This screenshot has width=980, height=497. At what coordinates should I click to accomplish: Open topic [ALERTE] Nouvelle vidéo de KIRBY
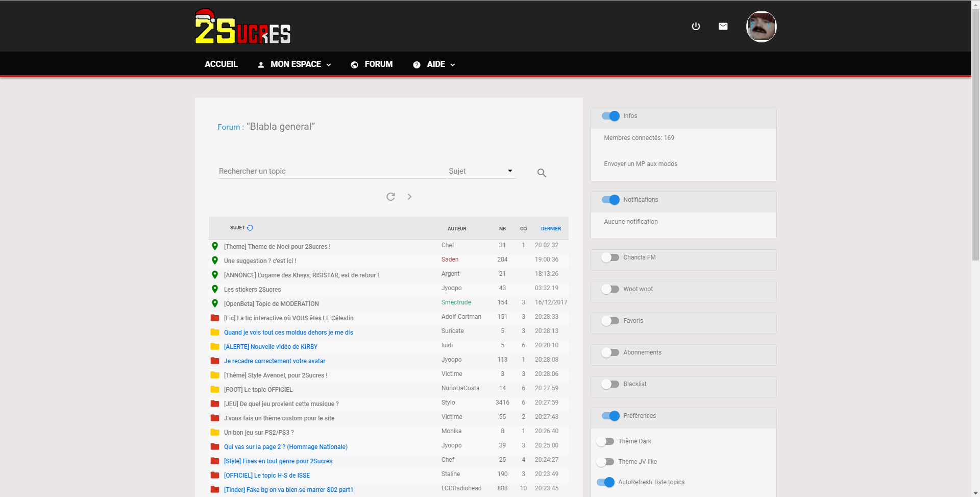(271, 347)
